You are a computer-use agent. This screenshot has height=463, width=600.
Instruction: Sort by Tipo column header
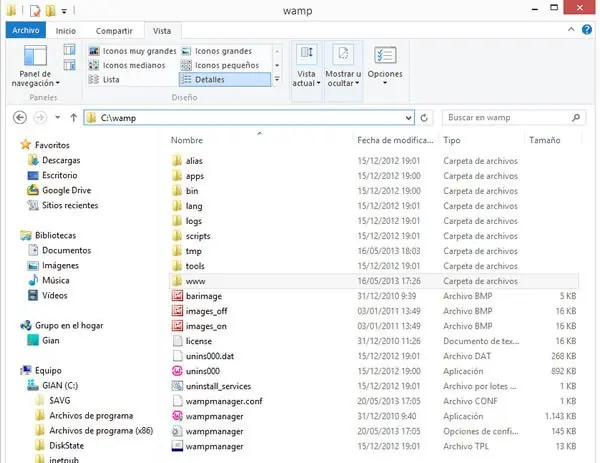point(452,140)
